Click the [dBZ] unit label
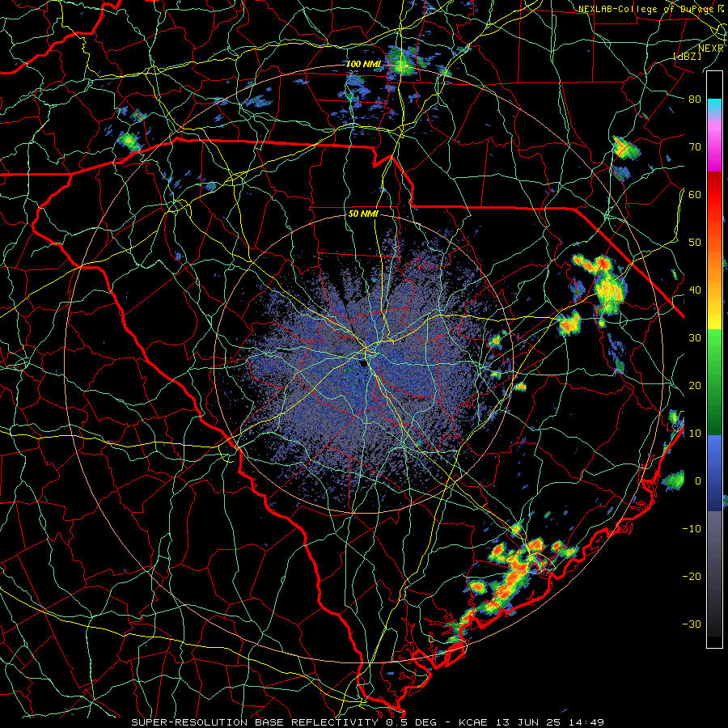 pyautogui.click(x=688, y=56)
